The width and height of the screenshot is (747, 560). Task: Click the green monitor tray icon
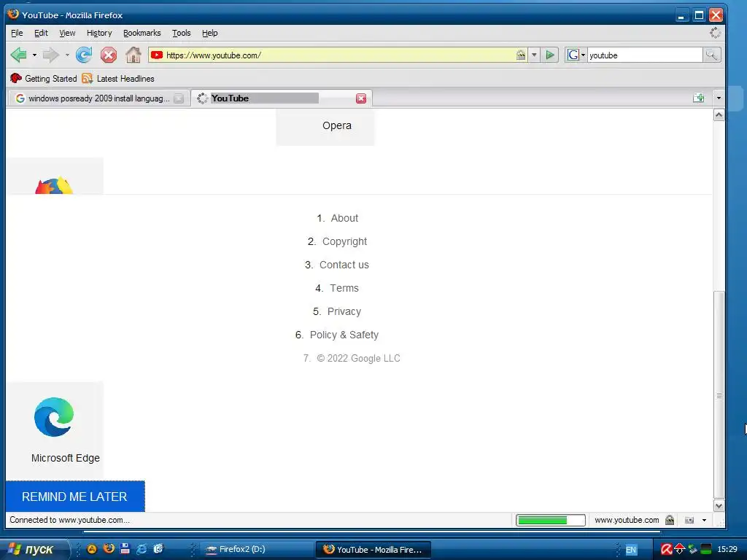pos(706,550)
